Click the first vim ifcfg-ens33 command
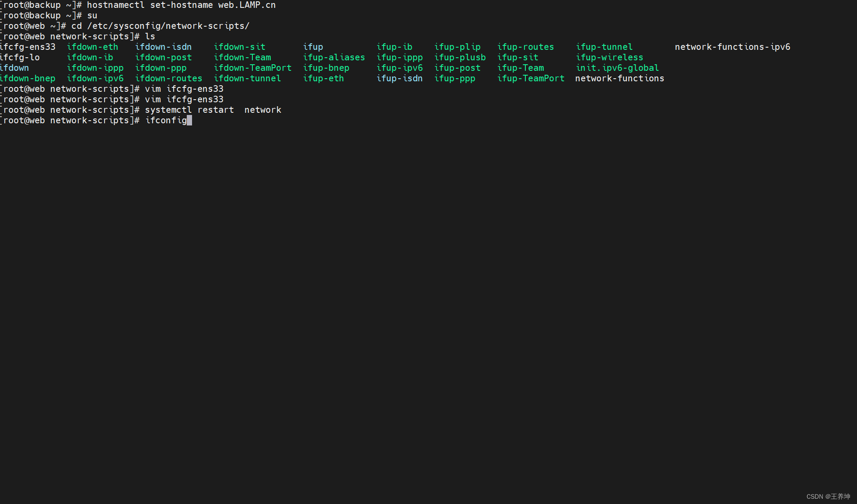This screenshot has width=857, height=504. coord(184,89)
